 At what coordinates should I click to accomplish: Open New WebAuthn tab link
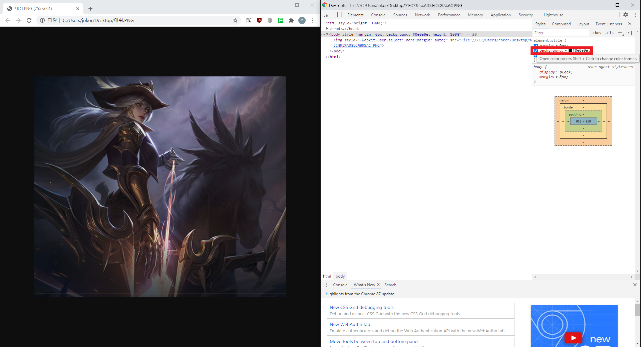[350, 324]
